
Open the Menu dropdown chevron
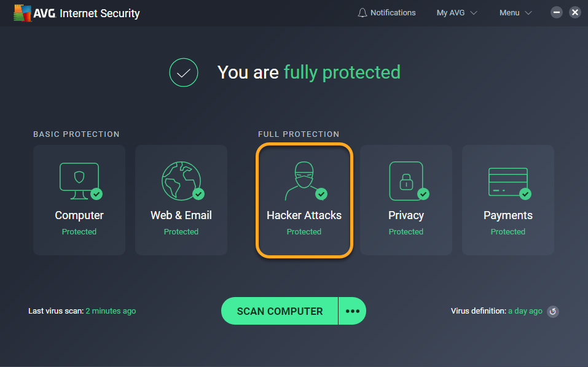528,13
